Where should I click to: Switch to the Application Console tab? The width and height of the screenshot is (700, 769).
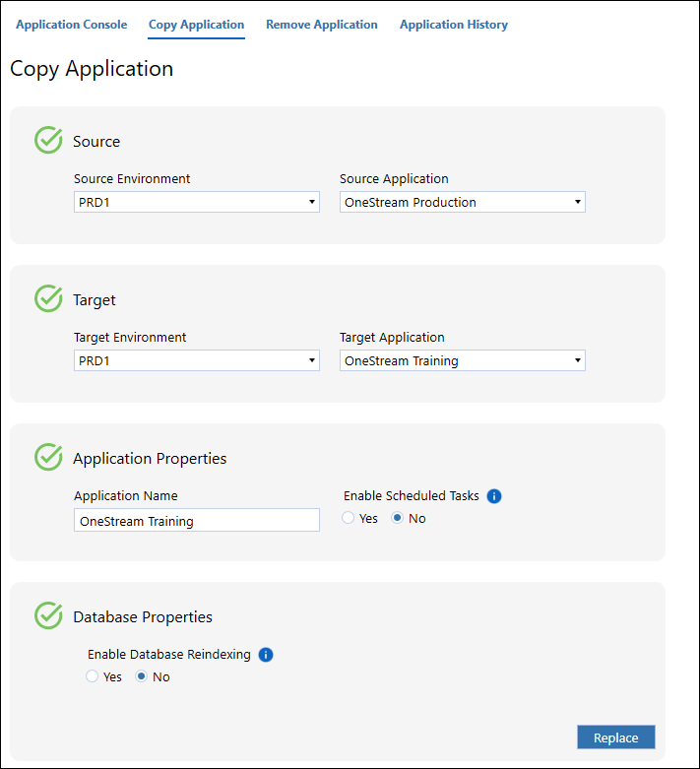coord(72,25)
